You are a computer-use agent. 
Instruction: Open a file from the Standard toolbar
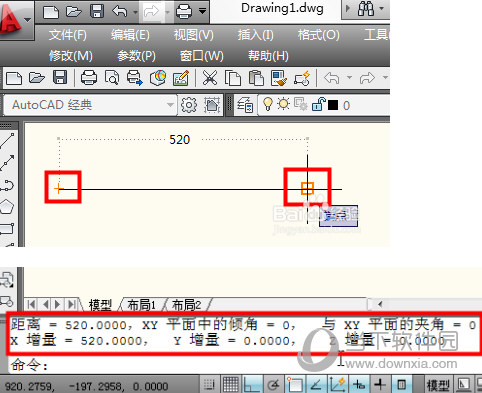click(37, 78)
